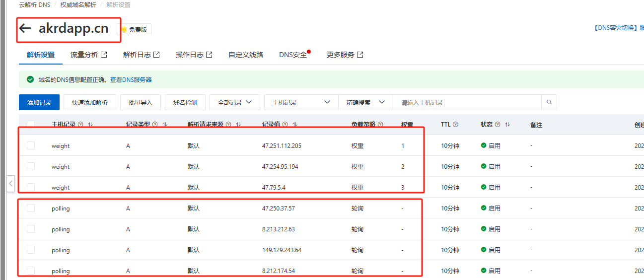Viewport: 644px width, 280px height.
Task: Click green status icon for 149.129.243.64 row
Action: (x=484, y=250)
